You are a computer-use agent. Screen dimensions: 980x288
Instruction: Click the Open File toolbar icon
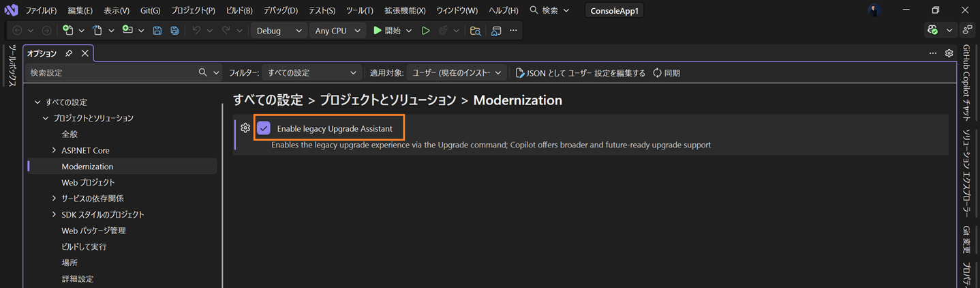tap(97, 31)
